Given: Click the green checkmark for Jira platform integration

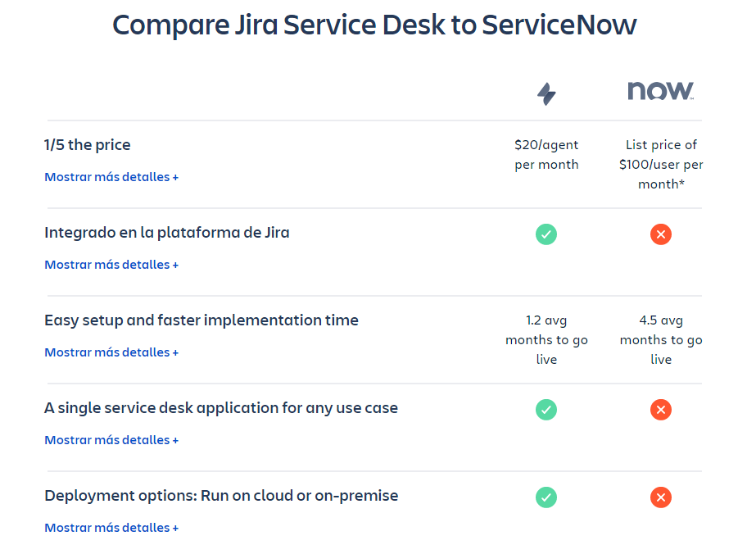Looking at the screenshot, I should click(x=545, y=234).
